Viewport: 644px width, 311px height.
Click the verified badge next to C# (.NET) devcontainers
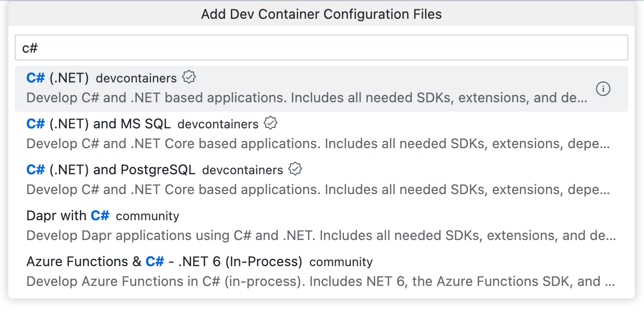(188, 76)
